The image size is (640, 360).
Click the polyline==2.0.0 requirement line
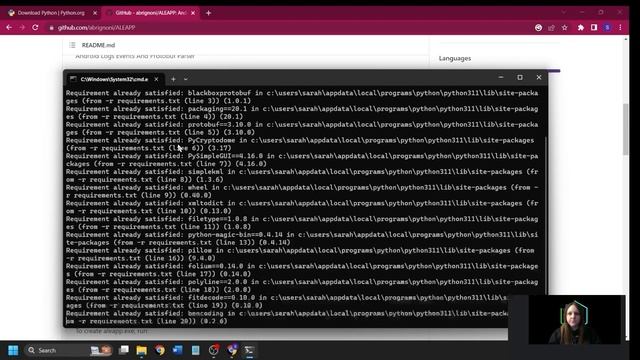coord(302,286)
